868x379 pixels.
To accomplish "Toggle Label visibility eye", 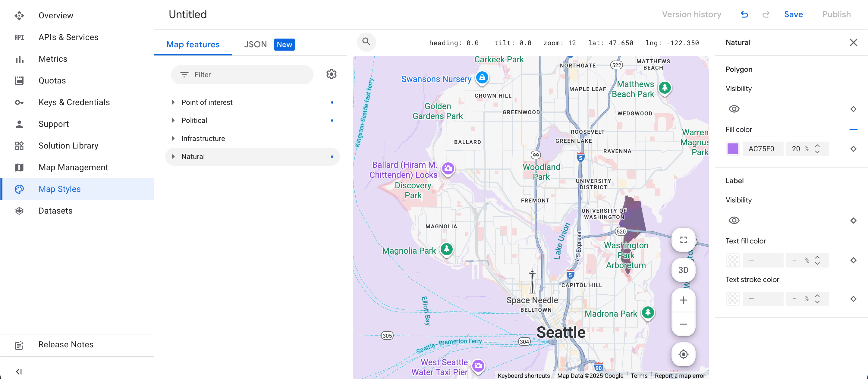I will (734, 220).
